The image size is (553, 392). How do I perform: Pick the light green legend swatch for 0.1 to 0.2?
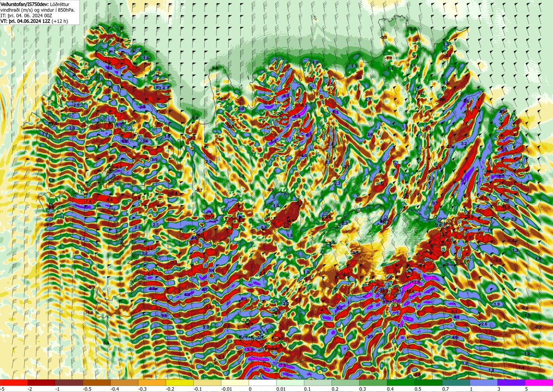pos(318,383)
